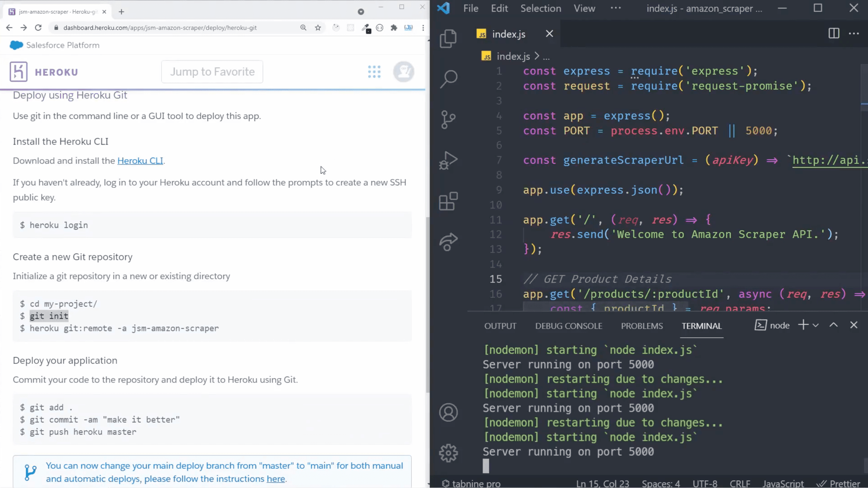The image size is (868, 488).
Task: Switch to the OUTPUT panel tab
Action: click(x=500, y=326)
